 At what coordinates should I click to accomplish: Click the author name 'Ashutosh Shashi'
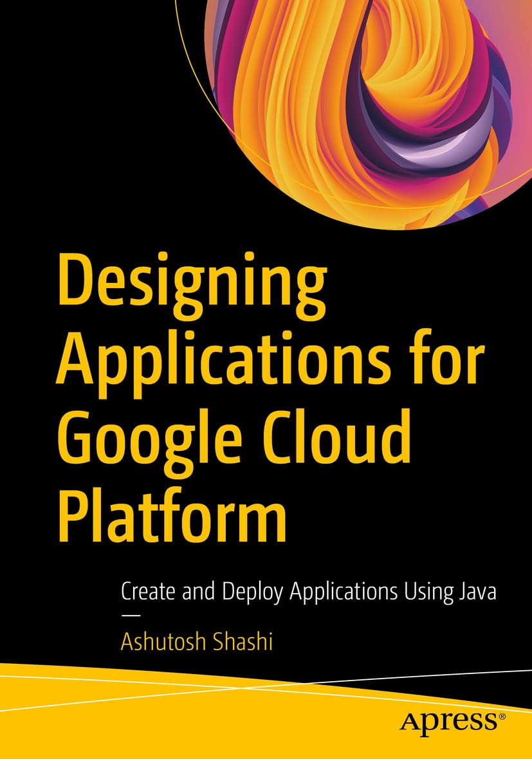(x=197, y=642)
